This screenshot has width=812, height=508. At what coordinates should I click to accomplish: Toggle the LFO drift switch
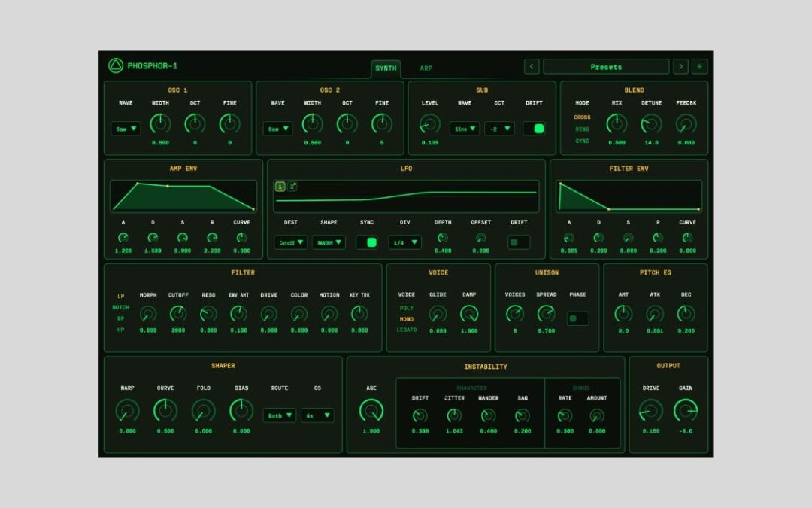[519, 242]
